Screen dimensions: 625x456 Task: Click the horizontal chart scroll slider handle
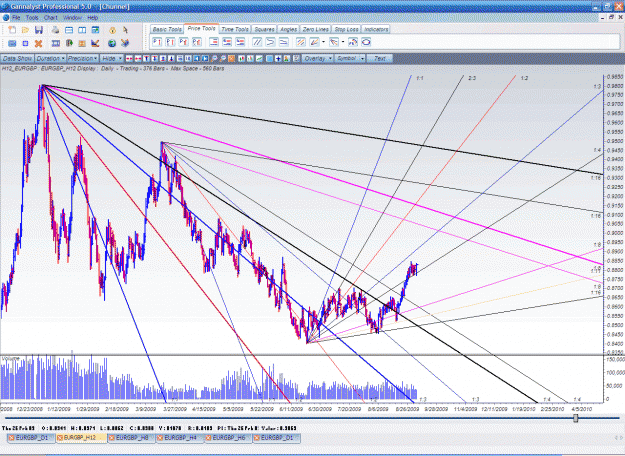(x=576, y=418)
